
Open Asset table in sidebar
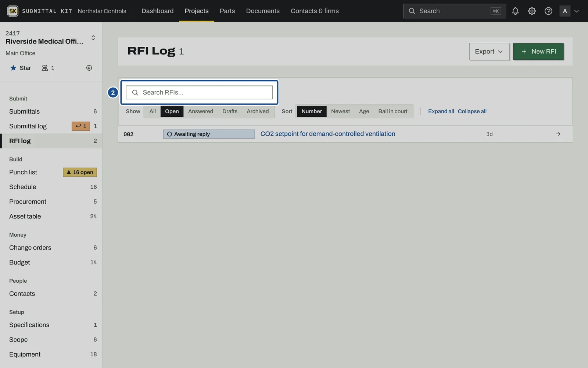pos(51,216)
